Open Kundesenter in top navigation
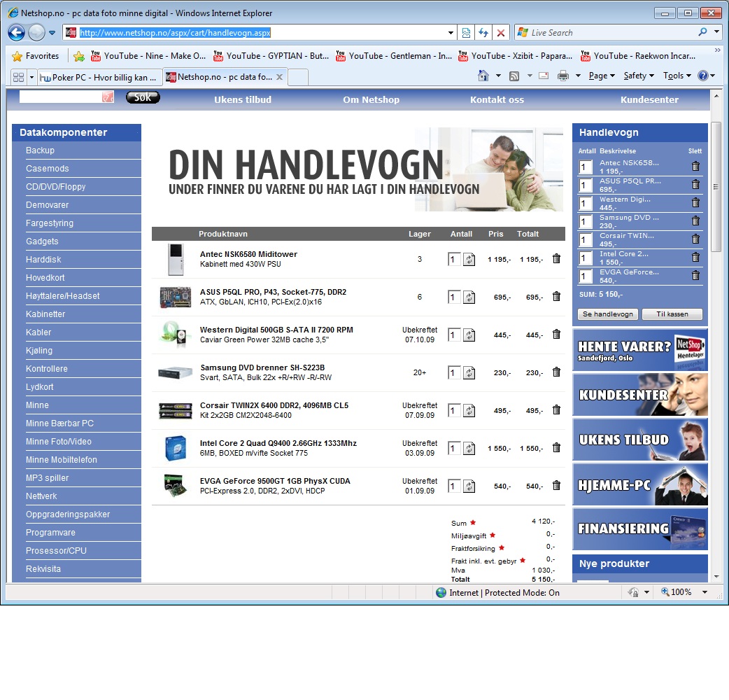Viewport: 729px width, 700px height. click(x=649, y=99)
